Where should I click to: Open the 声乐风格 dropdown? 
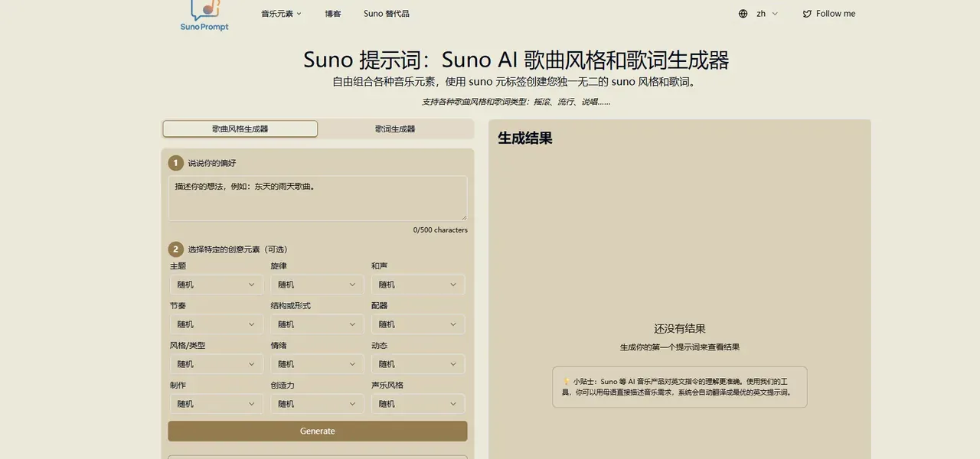[418, 404]
